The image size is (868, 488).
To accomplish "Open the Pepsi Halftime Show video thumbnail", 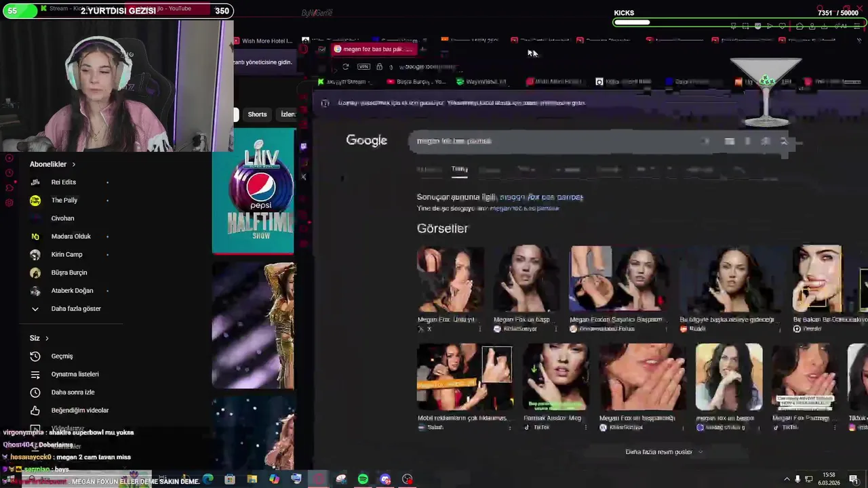I will [x=253, y=191].
